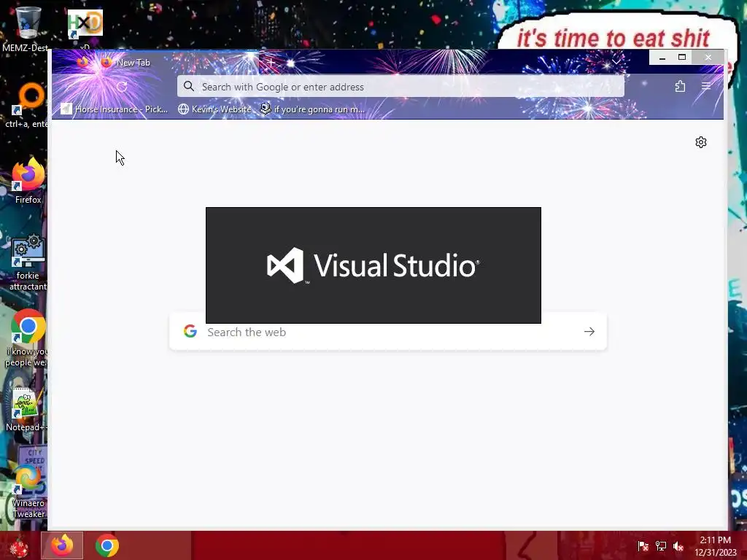Open the clock showing 2:11 PM

[715, 546]
